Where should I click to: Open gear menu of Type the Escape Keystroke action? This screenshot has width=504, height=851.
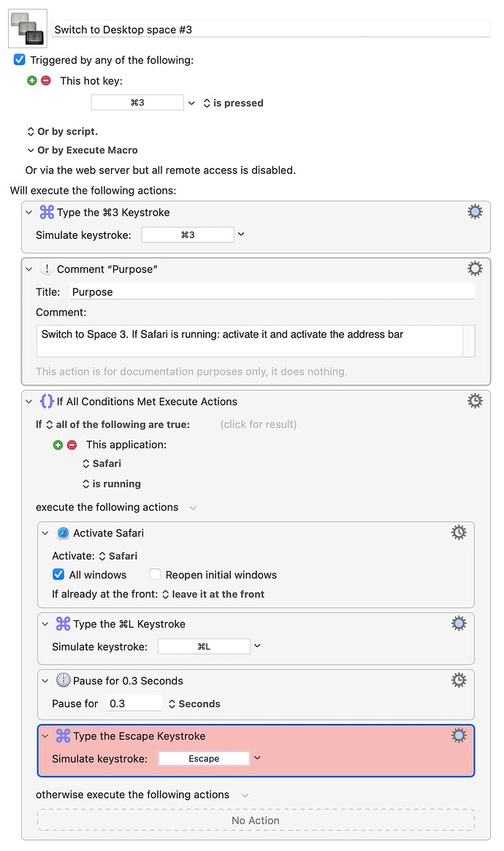pyautogui.click(x=459, y=736)
